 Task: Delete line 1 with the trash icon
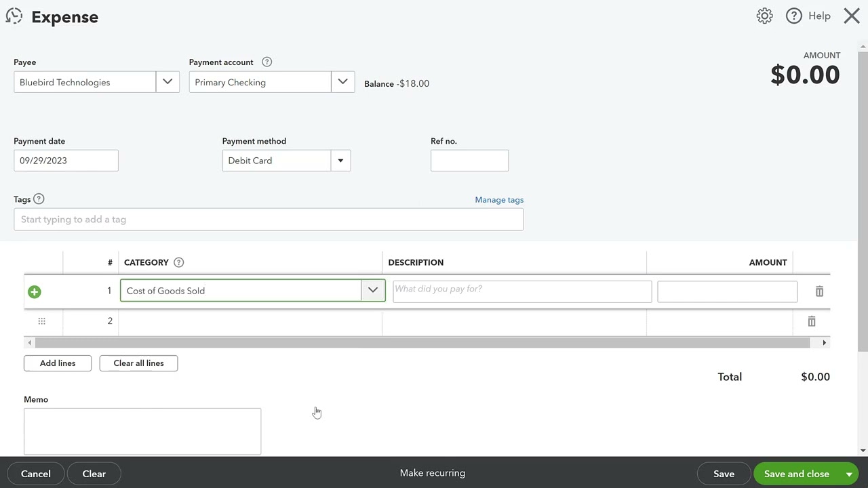[x=819, y=291]
